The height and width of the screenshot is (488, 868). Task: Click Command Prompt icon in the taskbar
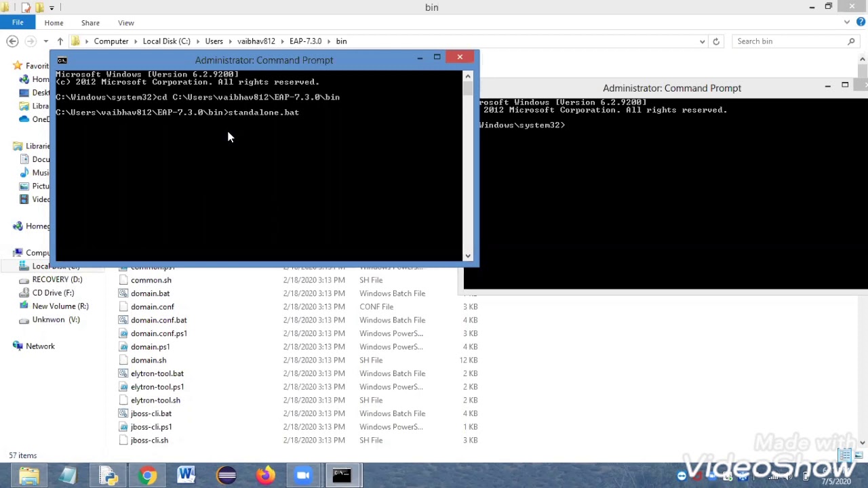tap(342, 475)
